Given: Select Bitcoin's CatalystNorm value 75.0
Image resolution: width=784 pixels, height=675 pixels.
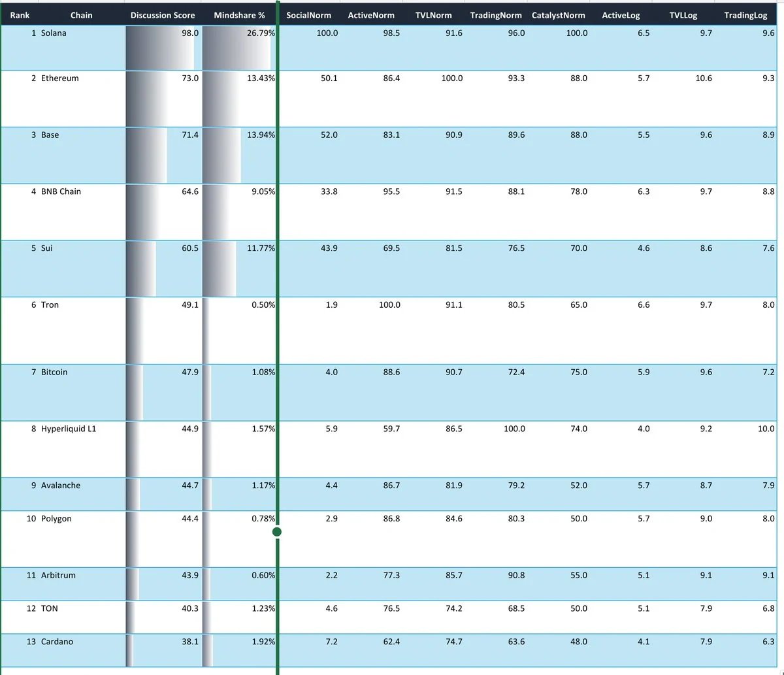Looking at the screenshot, I should [578, 372].
